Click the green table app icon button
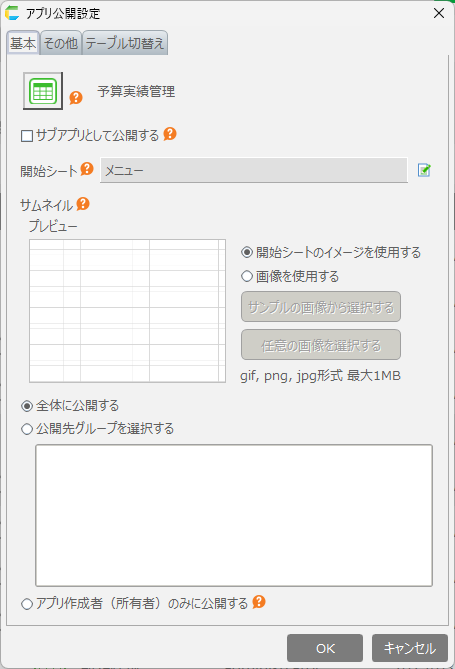Image resolution: width=455 pixels, height=669 pixels. [x=43, y=91]
